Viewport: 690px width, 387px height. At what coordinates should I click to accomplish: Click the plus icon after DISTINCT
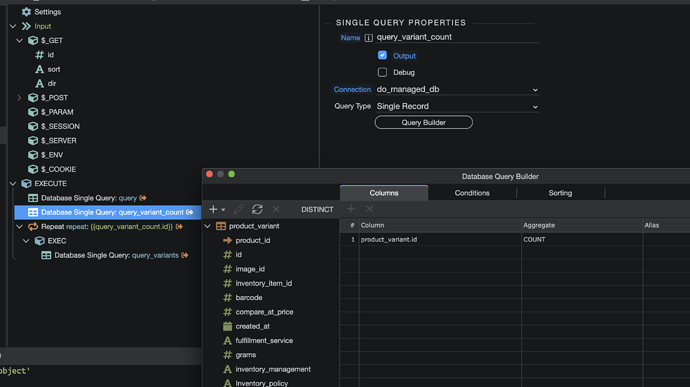[351, 209]
